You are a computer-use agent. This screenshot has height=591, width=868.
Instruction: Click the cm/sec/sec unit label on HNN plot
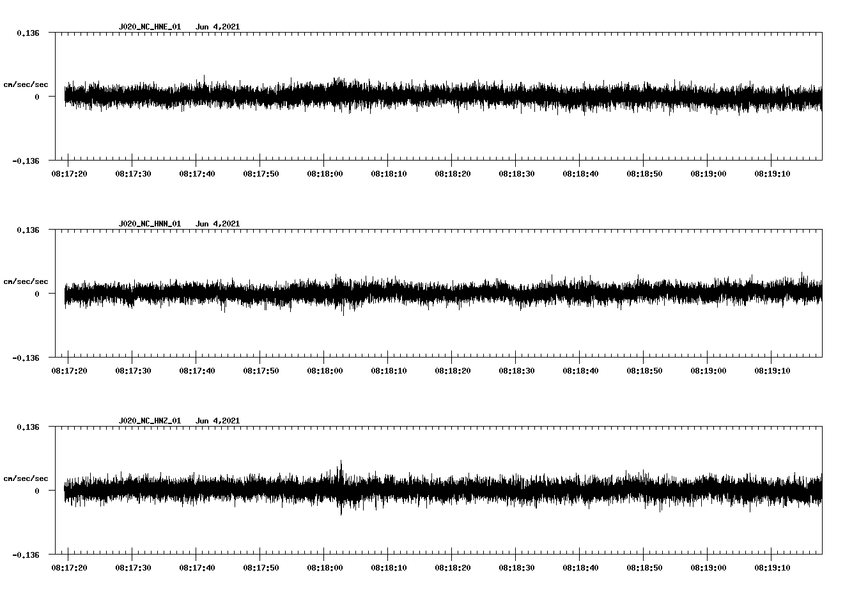pyautogui.click(x=26, y=281)
